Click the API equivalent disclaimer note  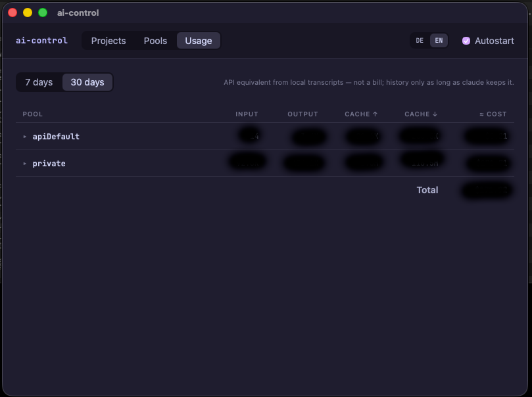click(368, 82)
